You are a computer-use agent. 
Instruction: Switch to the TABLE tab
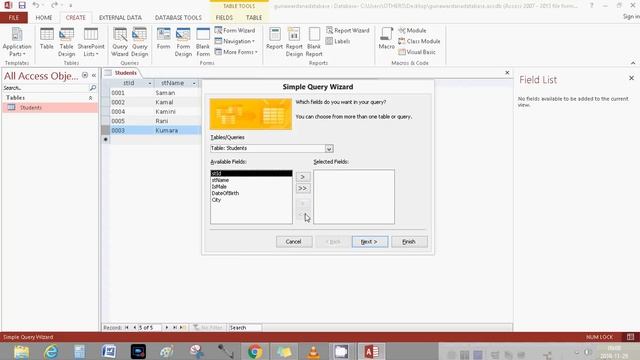(x=254, y=18)
